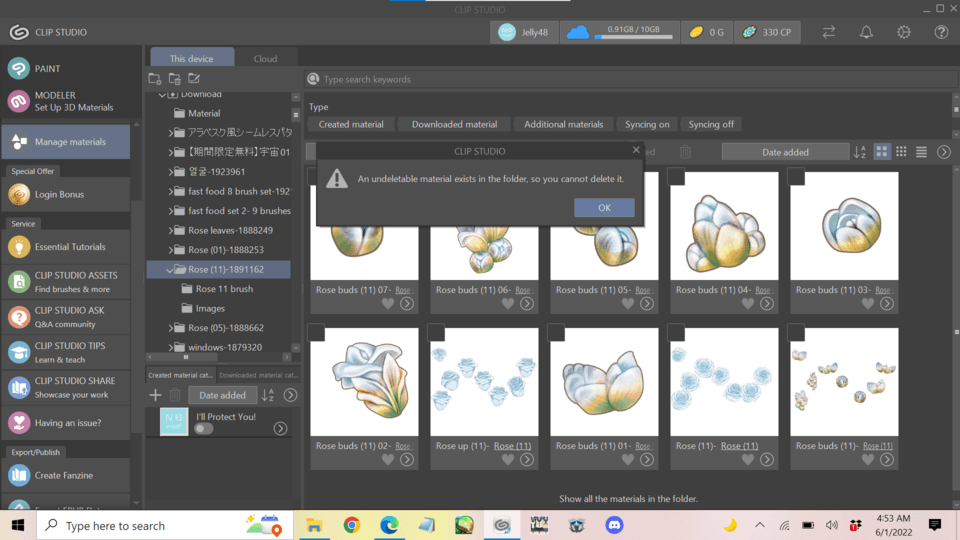This screenshot has height=540, width=960.
Task: Open notifications bell
Action: click(x=866, y=32)
